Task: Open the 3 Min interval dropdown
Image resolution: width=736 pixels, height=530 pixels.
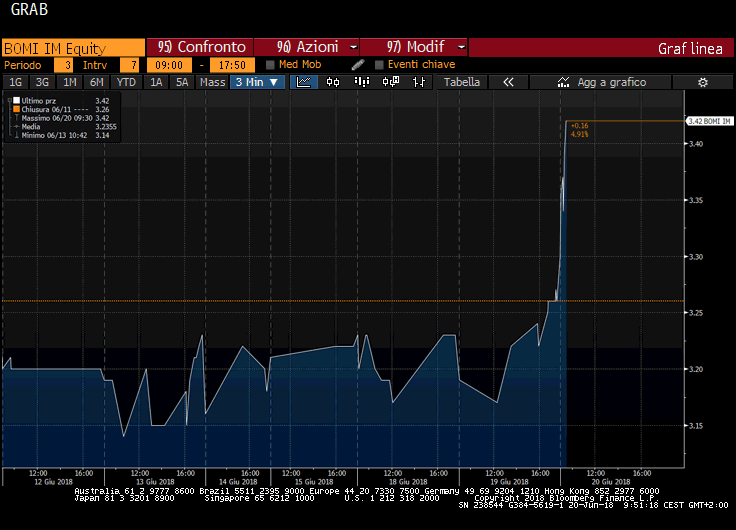Action: point(258,82)
